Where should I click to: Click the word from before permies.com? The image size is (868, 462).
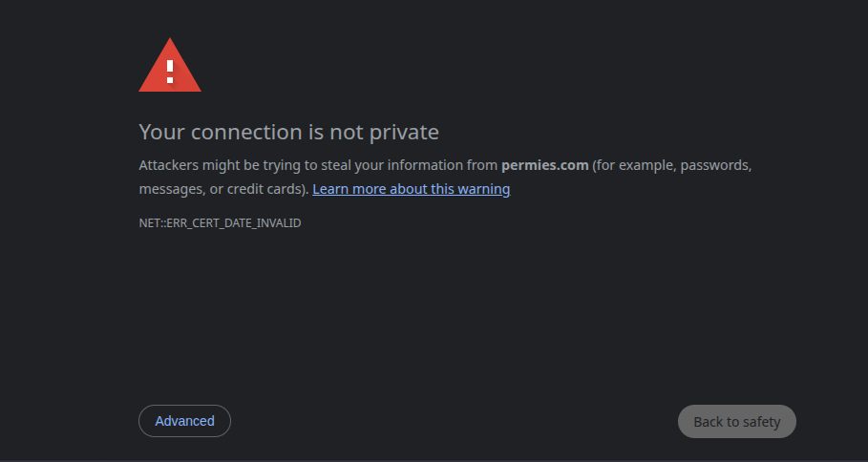(x=482, y=165)
